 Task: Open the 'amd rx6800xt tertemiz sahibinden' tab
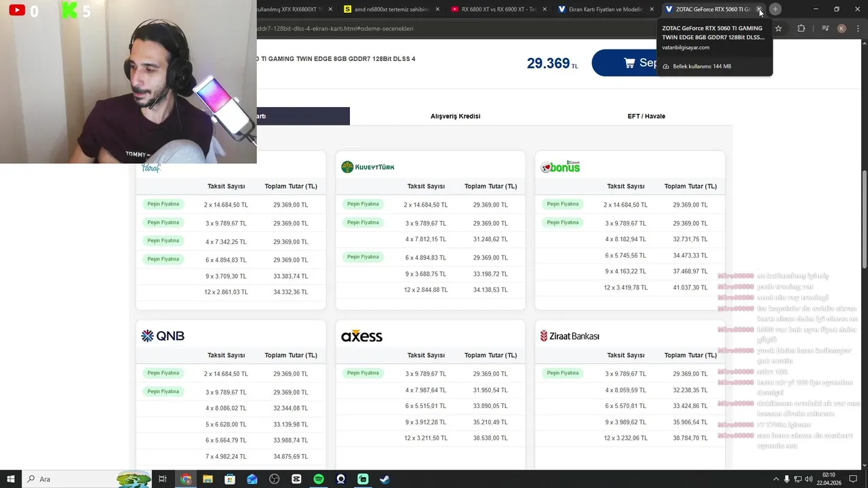click(390, 9)
